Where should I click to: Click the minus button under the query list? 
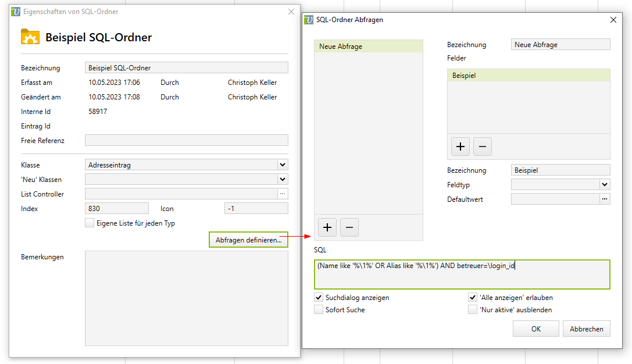click(349, 227)
